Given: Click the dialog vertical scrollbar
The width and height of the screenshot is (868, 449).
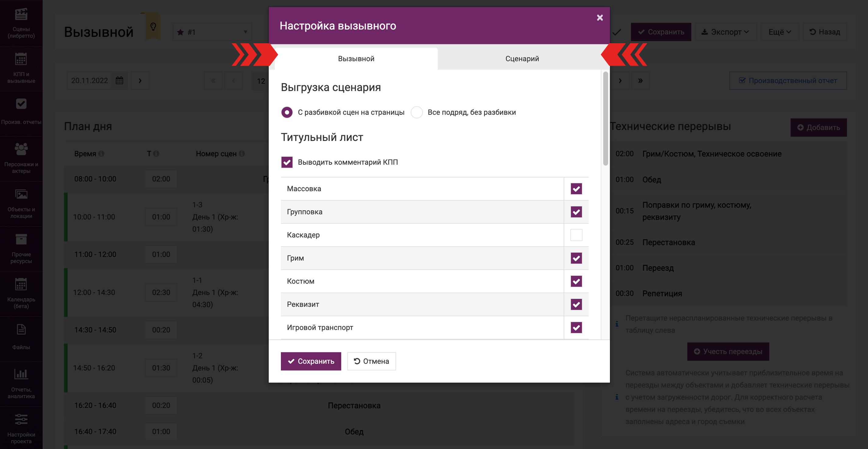Looking at the screenshot, I should [x=605, y=118].
